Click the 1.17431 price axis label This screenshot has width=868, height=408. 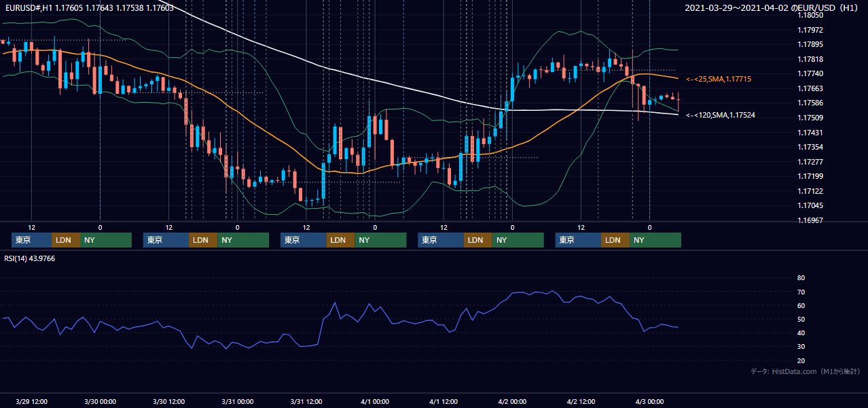[810, 133]
